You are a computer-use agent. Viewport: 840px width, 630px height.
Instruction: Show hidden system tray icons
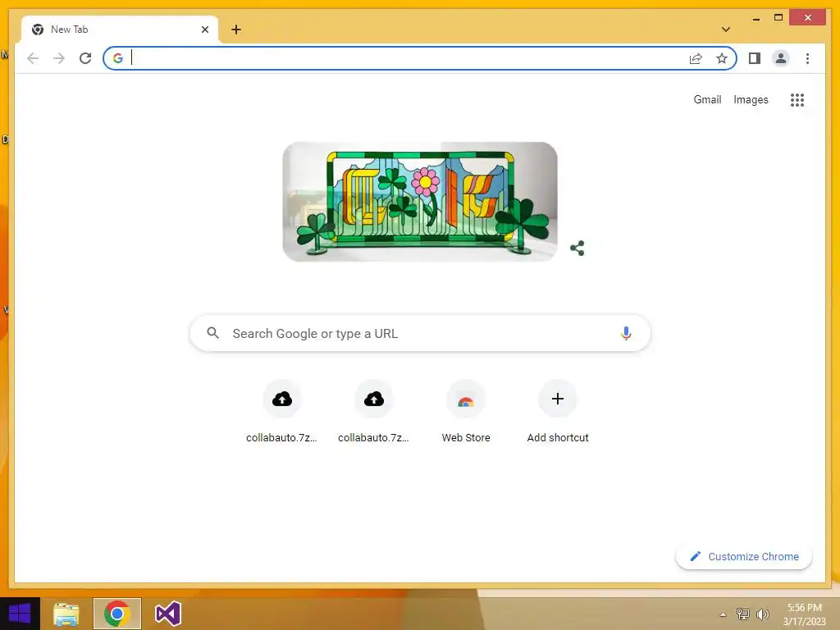[x=723, y=614]
